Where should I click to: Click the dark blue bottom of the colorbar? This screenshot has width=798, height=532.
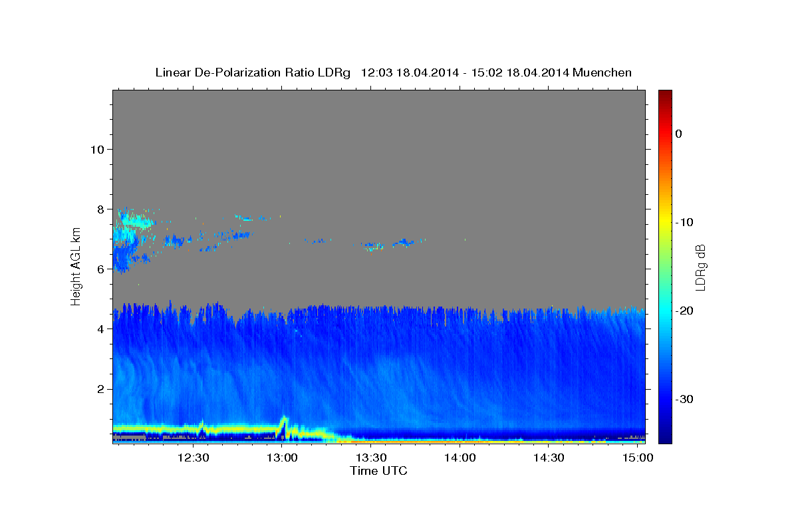pos(665,436)
